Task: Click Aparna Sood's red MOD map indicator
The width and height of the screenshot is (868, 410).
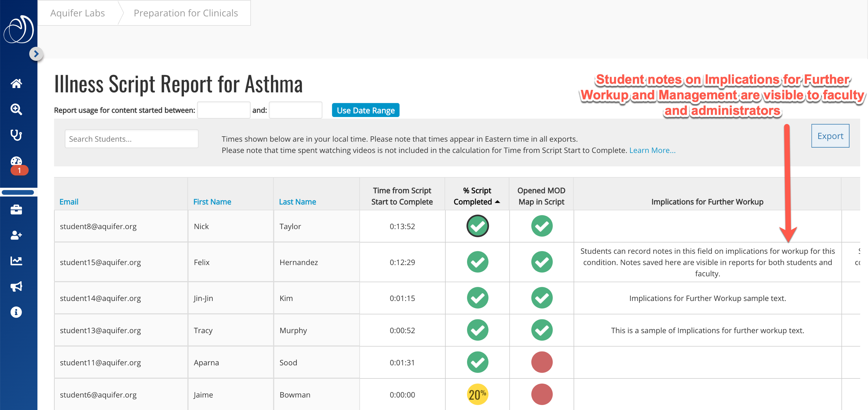Action: [x=542, y=362]
